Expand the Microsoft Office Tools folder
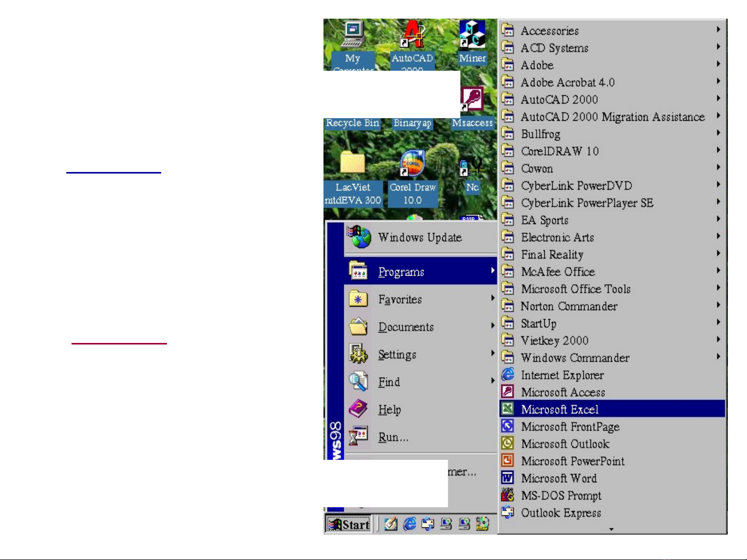The image size is (747, 560). point(575,289)
